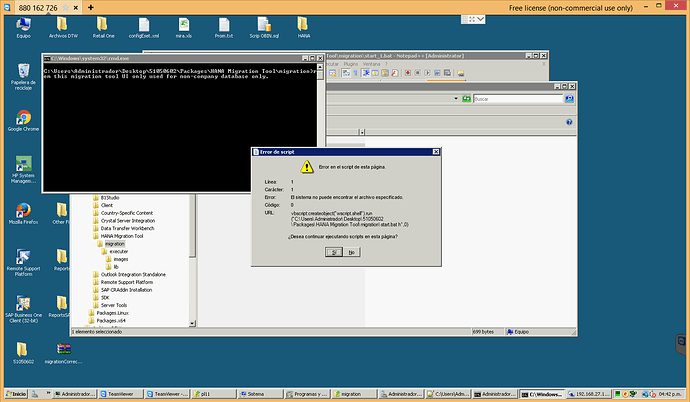The width and height of the screenshot is (690, 402).
Task: Select Crystal Server Integration folder in tree
Action: 128,221
